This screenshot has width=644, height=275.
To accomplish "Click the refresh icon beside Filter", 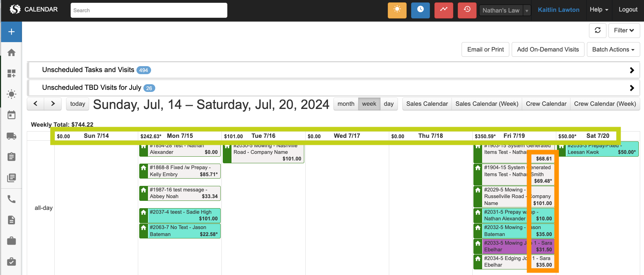I will pyautogui.click(x=597, y=31).
